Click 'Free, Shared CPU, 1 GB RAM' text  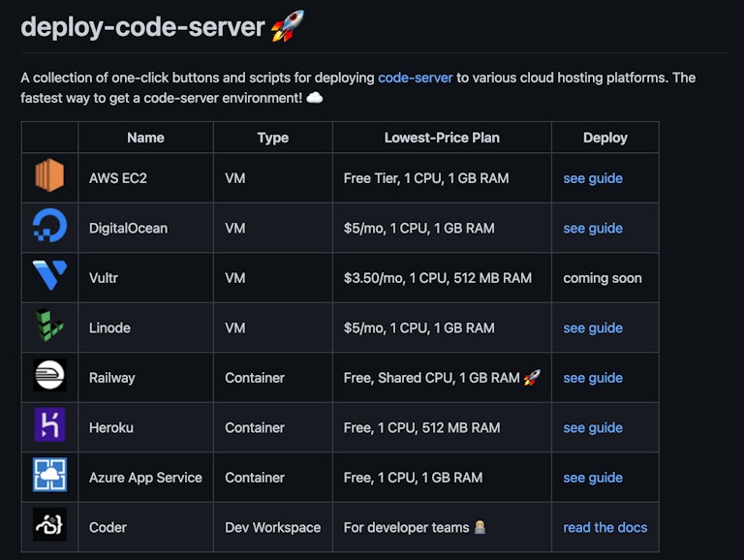[431, 378]
